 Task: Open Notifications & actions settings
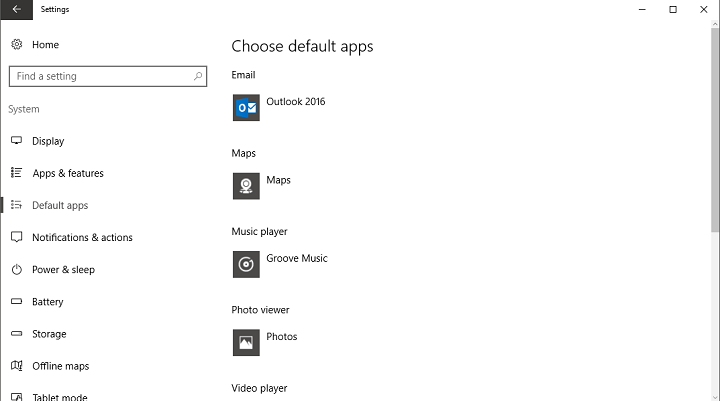click(x=82, y=237)
